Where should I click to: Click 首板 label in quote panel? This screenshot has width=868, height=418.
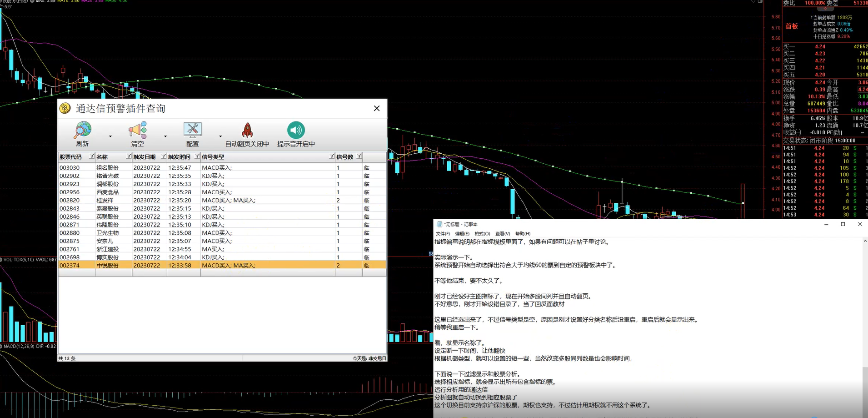pos(792,26)
